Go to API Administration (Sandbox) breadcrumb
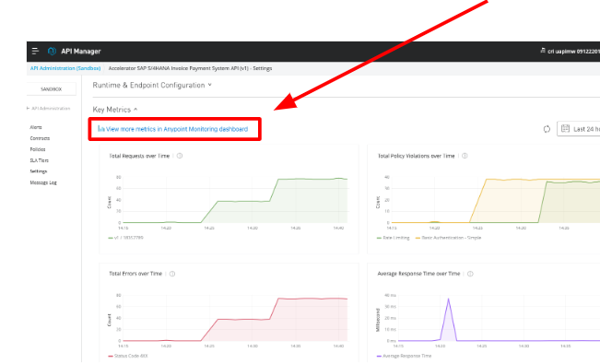This screenshot has height=364, width=600. (x=65, y=68)
